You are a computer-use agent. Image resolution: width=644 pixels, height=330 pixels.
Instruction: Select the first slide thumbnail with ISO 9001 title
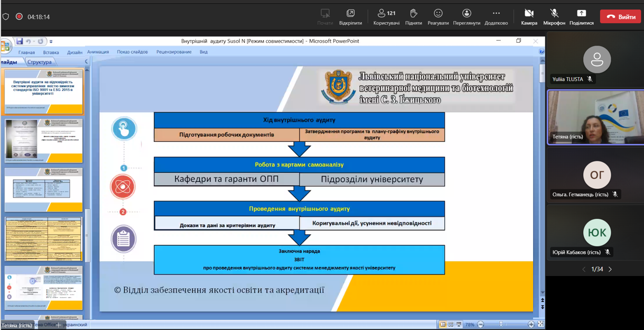click(44, 92)
